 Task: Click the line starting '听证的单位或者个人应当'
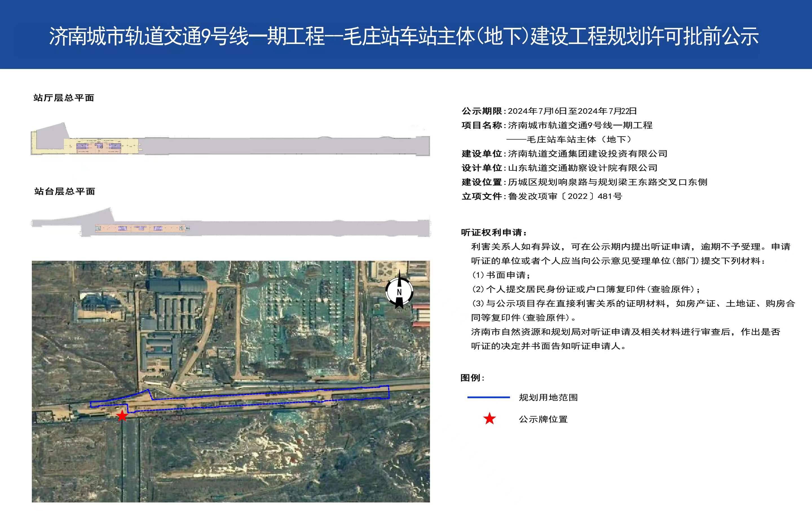coord(618,261)
